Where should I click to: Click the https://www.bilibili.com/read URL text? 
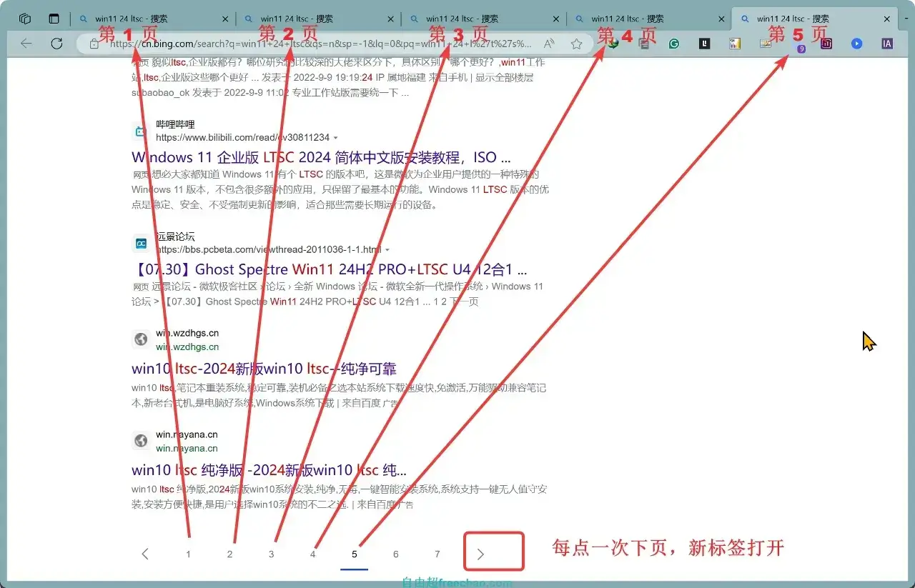point(242,138)
